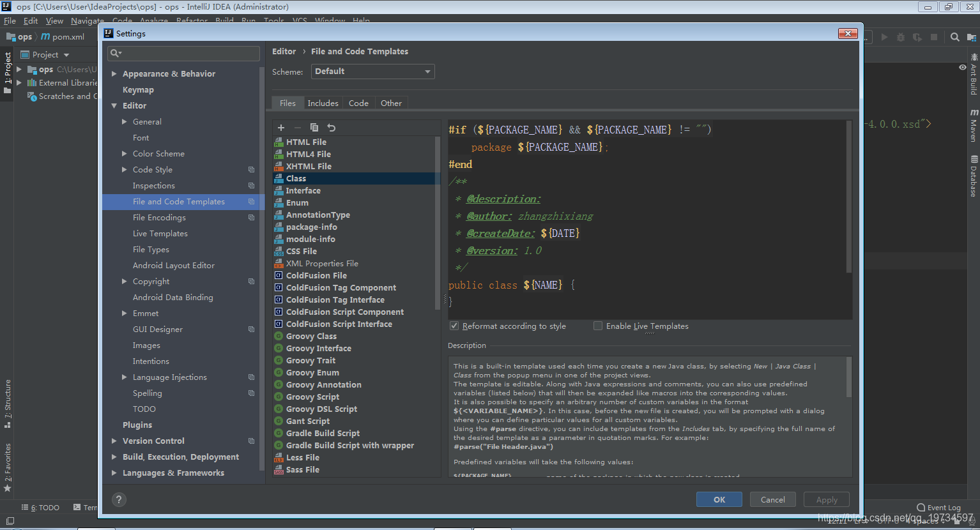The image size is (980, 530).
Task: Enable Live Templates checkbox
Action: [x=598, y=326]
